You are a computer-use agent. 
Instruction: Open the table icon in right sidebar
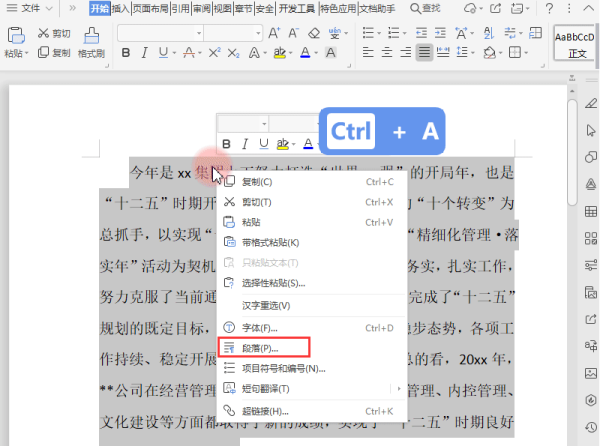click(x=591, y=212)
